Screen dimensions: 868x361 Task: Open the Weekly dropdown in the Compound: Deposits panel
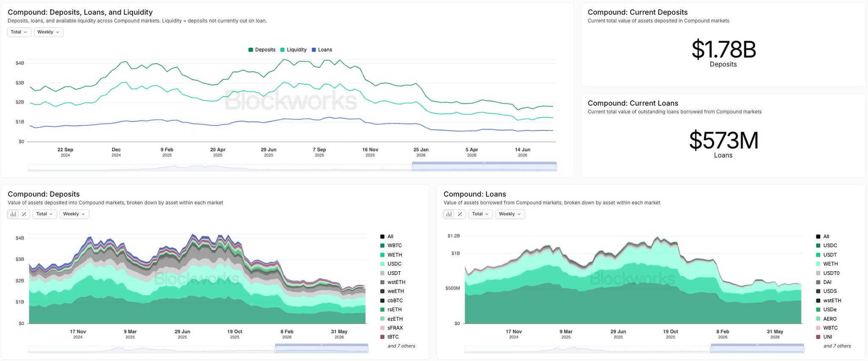74,214
